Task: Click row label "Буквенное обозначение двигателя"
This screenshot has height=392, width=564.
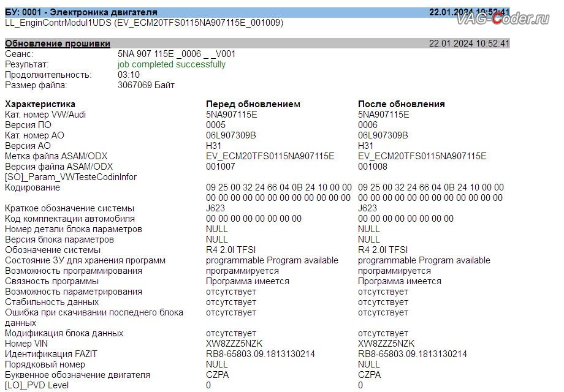Action: (77, 375)
